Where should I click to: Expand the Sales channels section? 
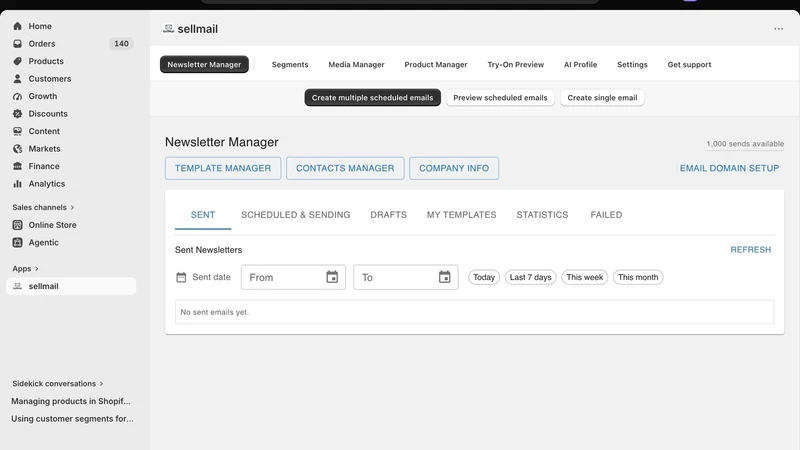point(43,207)
